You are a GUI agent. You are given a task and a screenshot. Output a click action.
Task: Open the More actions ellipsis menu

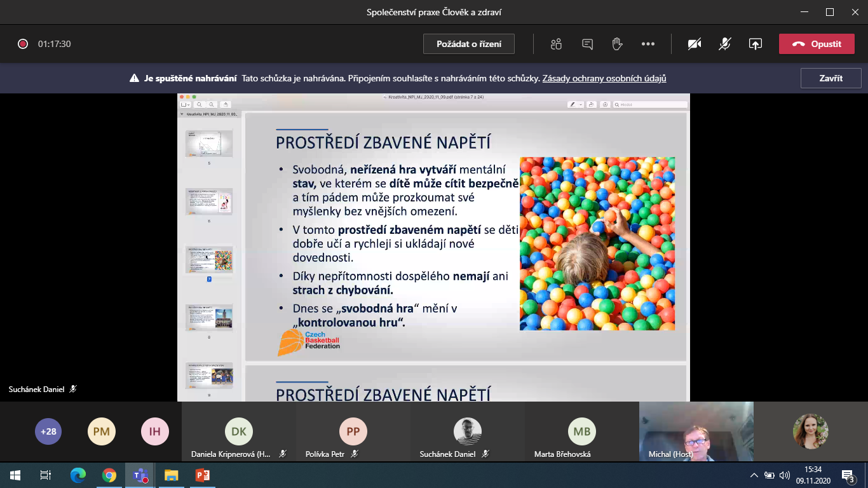(648, 44)
